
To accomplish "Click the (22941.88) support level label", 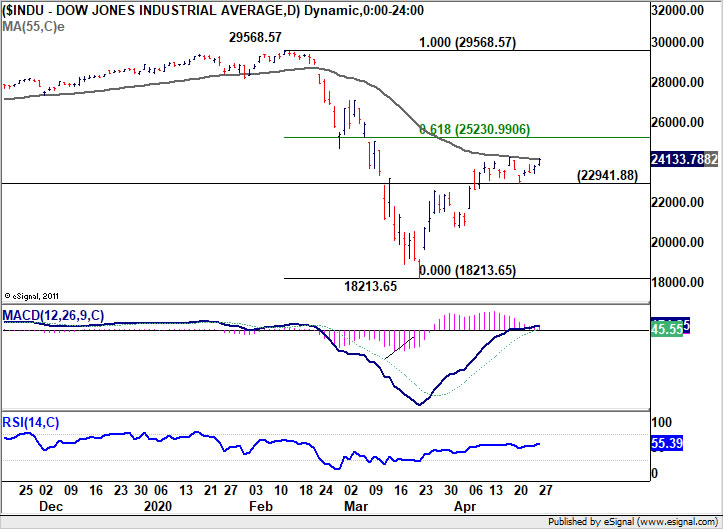I will tap(607, 175).
